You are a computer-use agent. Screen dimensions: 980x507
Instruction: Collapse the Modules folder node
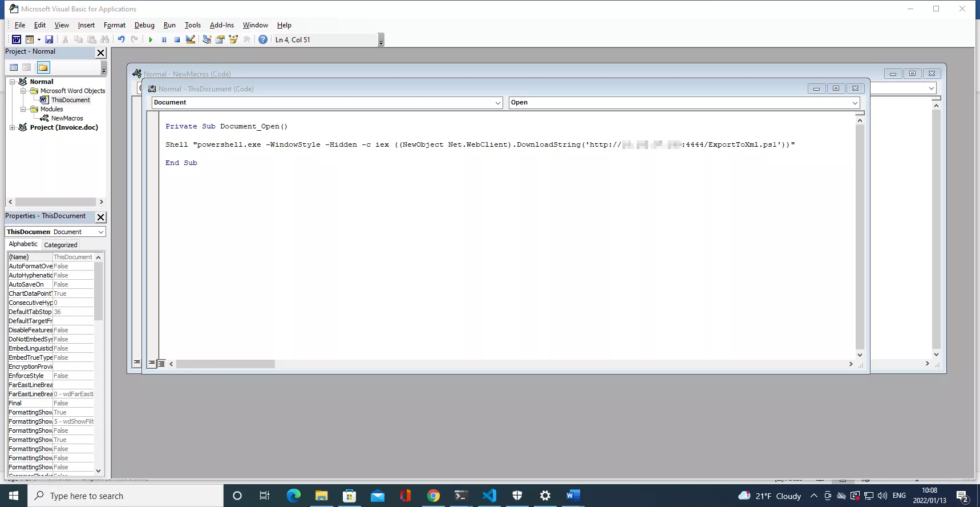(23, 109)
